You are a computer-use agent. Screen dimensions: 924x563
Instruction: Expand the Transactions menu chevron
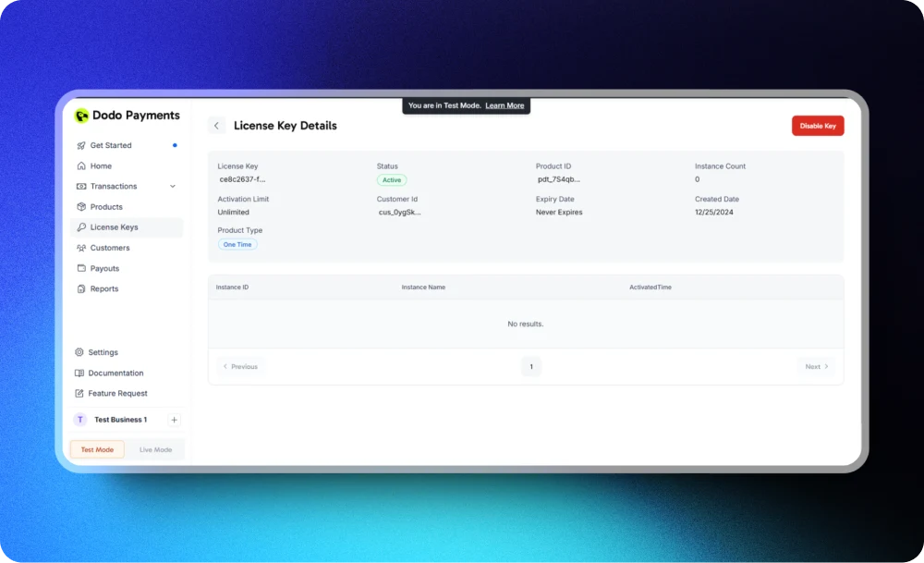pos(174,186)
